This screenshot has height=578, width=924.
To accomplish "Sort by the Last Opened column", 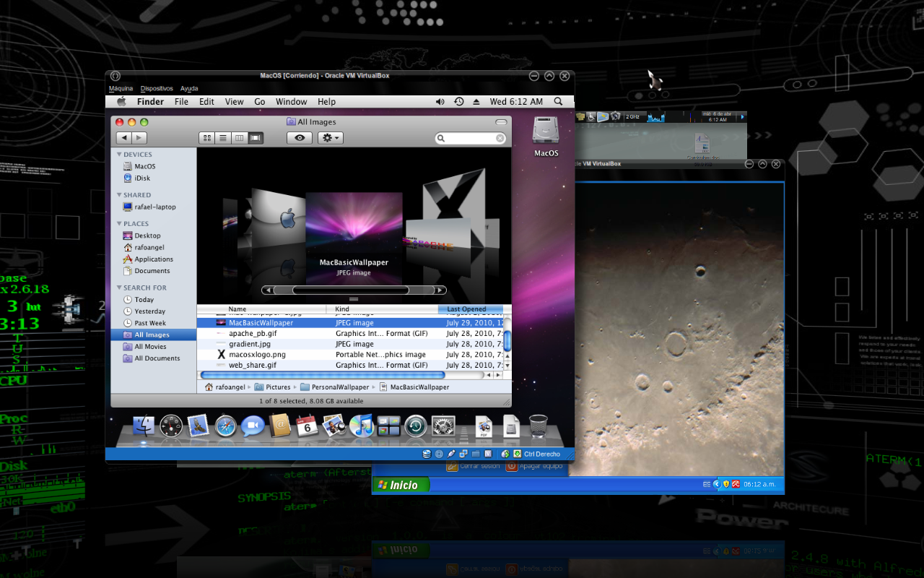I will coord(471,309).
